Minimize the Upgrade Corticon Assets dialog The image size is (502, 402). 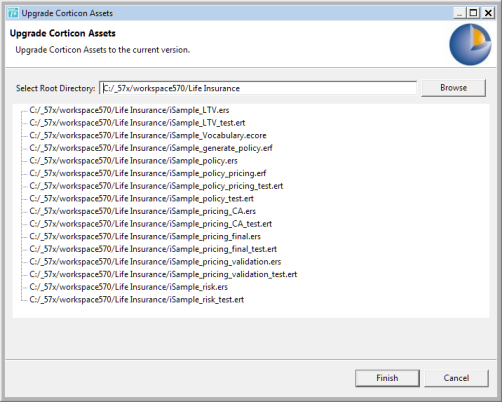[x=459, y=13]
